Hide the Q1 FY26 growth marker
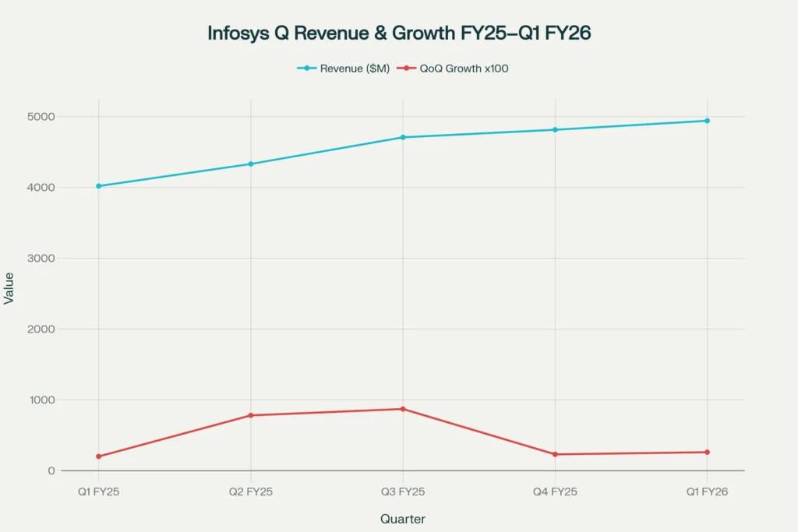This screenshot has width=798, height=532. 707,450
